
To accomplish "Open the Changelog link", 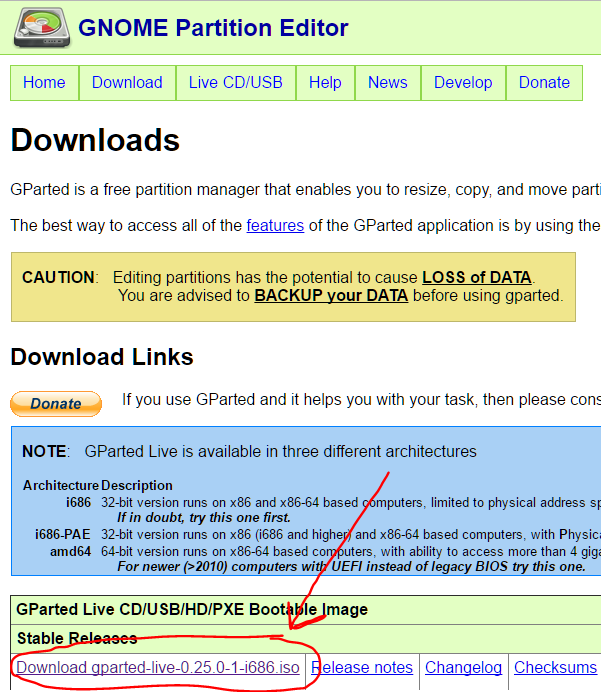I will click(463, 667).
